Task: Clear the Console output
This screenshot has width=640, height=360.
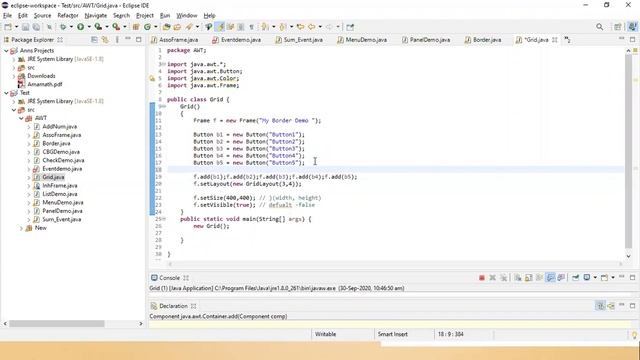Action: pos(518,278)
